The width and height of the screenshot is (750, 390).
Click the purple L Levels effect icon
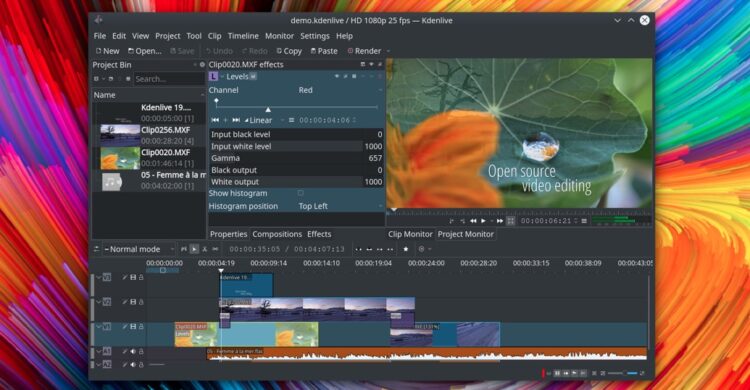[x=213, y=77]
